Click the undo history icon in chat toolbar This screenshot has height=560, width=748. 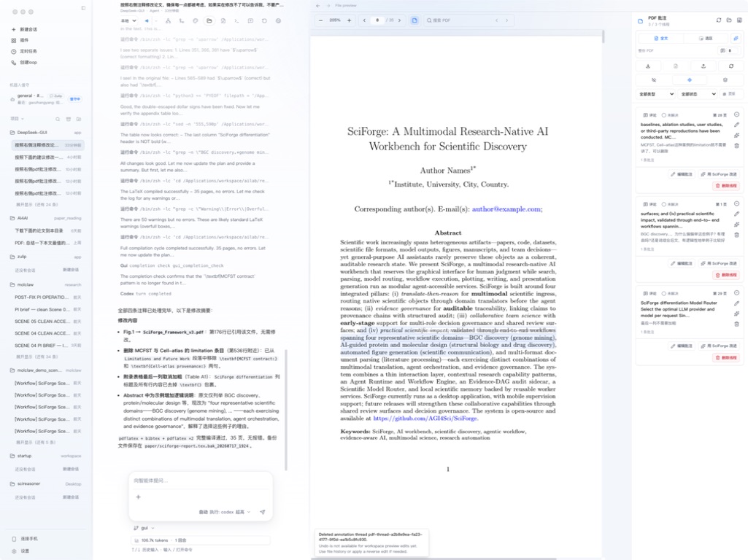pos(264,21)
